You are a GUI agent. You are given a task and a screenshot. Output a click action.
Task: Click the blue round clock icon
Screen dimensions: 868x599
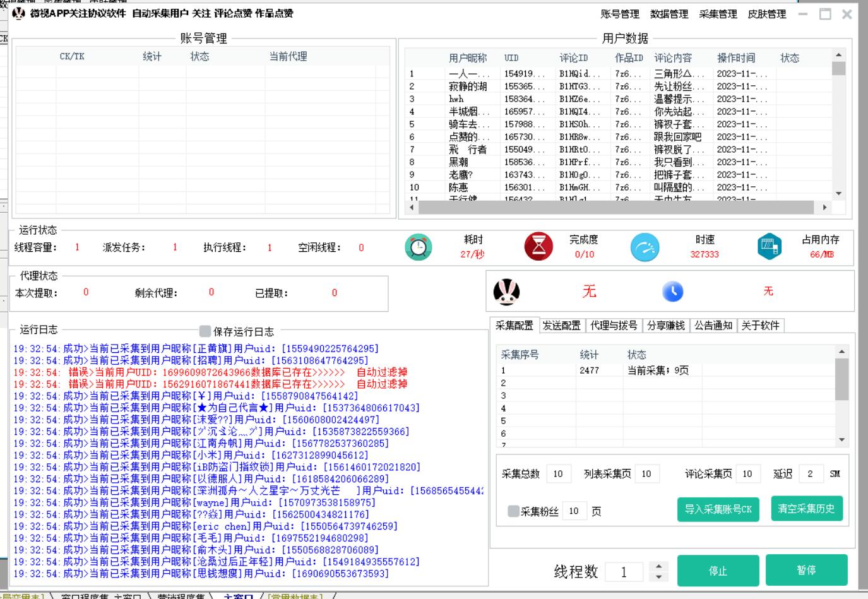(x=672, y=292)
